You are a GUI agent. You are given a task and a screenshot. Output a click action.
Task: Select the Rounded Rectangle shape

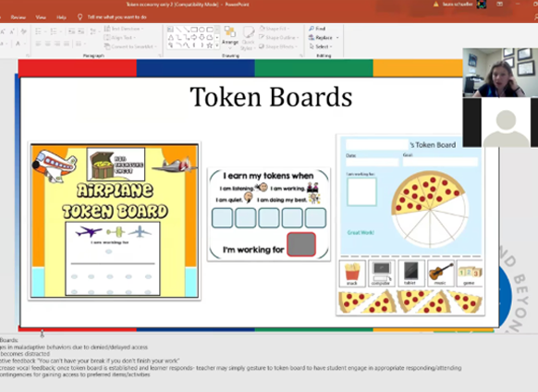click(210, 30)
